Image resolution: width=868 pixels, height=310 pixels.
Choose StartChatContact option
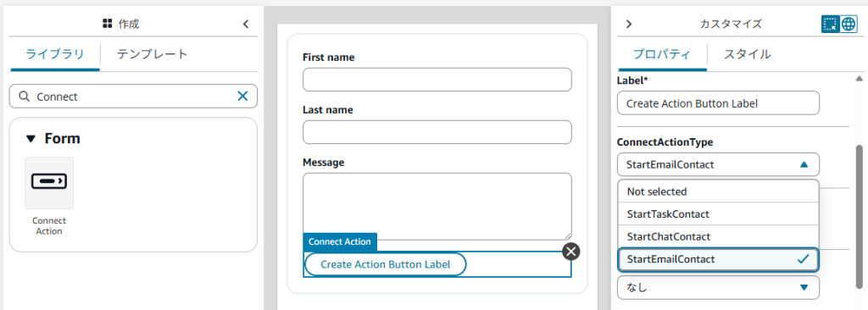pyautogui.click(x=718, y=236)
